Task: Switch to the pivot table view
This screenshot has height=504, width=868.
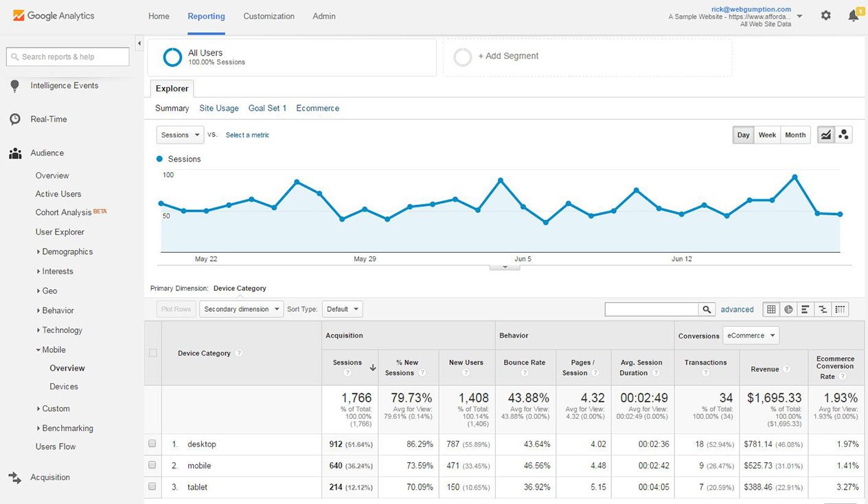Action: tap(839, 309)
